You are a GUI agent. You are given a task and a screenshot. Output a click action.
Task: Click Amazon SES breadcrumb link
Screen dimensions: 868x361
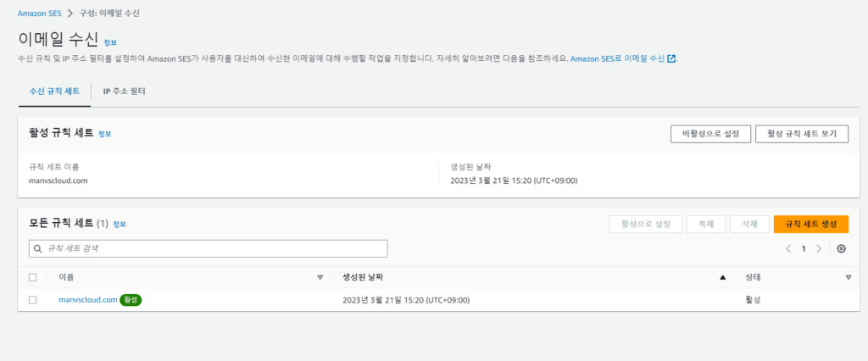click(42, 13)
